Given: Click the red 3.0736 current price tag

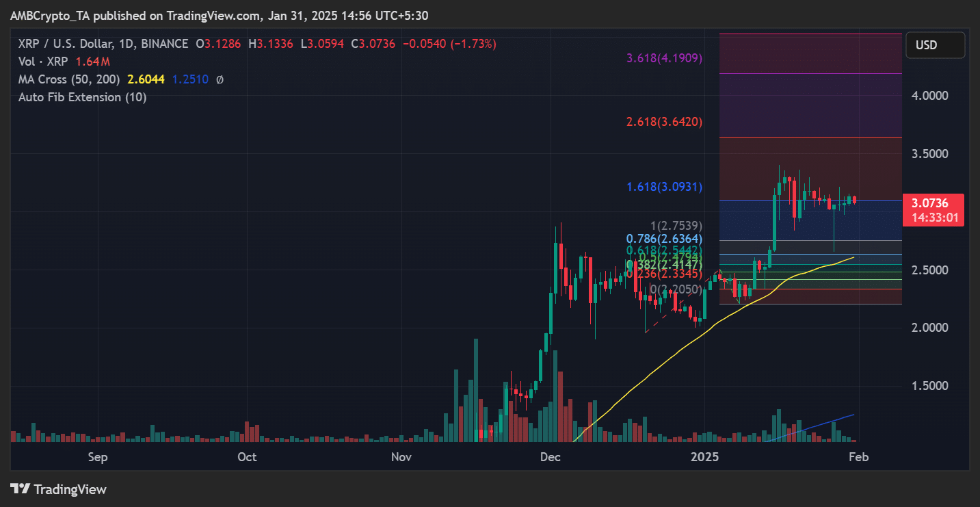Looking at the screenshot, I should coord(933,203).
